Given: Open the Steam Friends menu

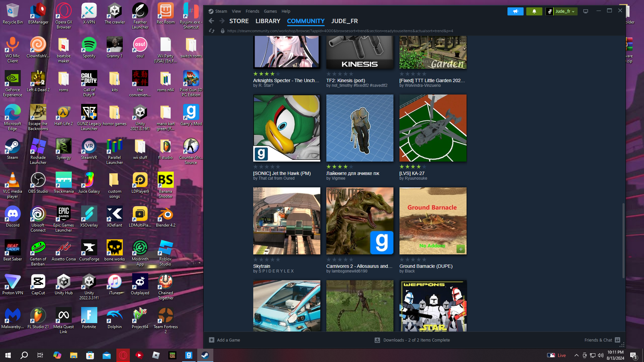Looking at the screenshot, I should tap(252, 11).
